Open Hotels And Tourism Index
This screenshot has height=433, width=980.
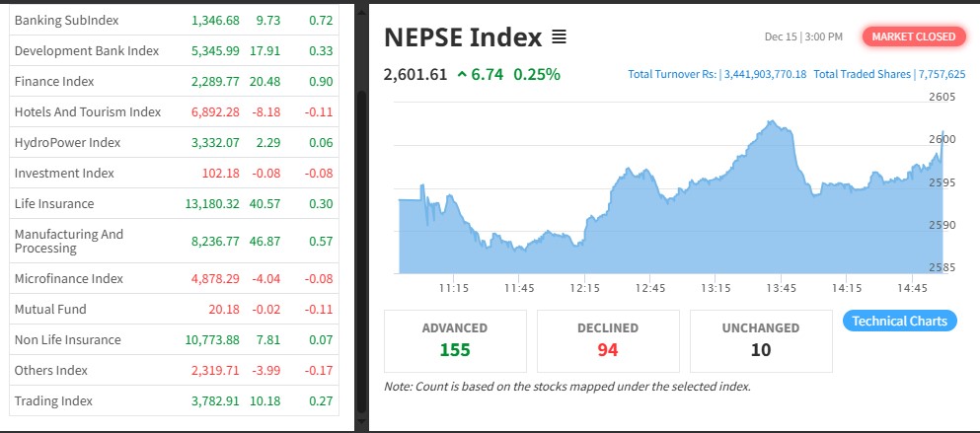pyautogui.click(x=87, y=111)
